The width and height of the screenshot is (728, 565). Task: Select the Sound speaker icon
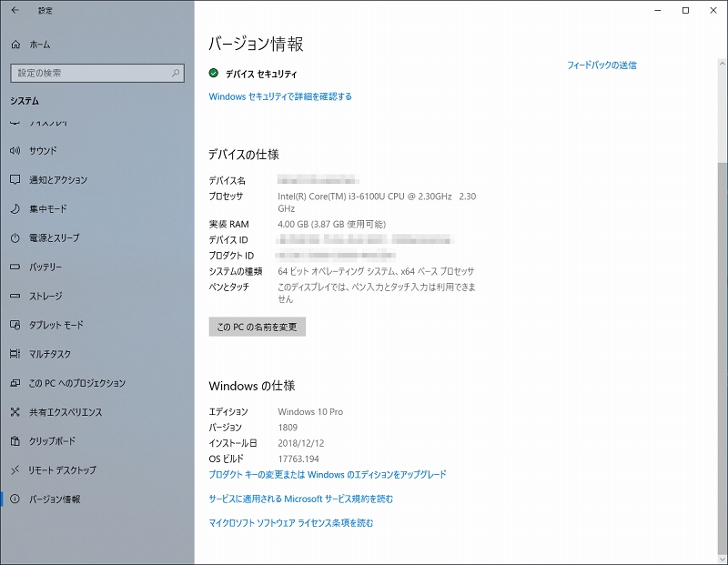[15, 150]
